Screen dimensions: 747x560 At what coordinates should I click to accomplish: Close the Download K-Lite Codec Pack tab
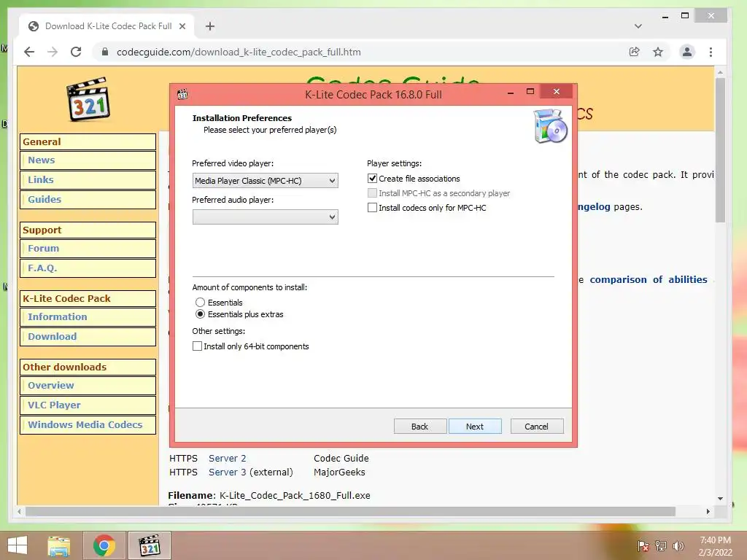(x=182, y=26)
